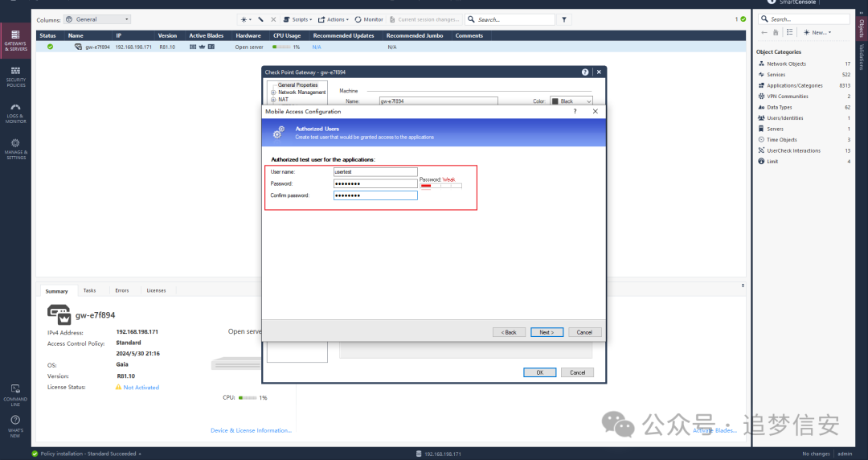Open the New... dropdown in Objects panel

click(x=817, y=32)
